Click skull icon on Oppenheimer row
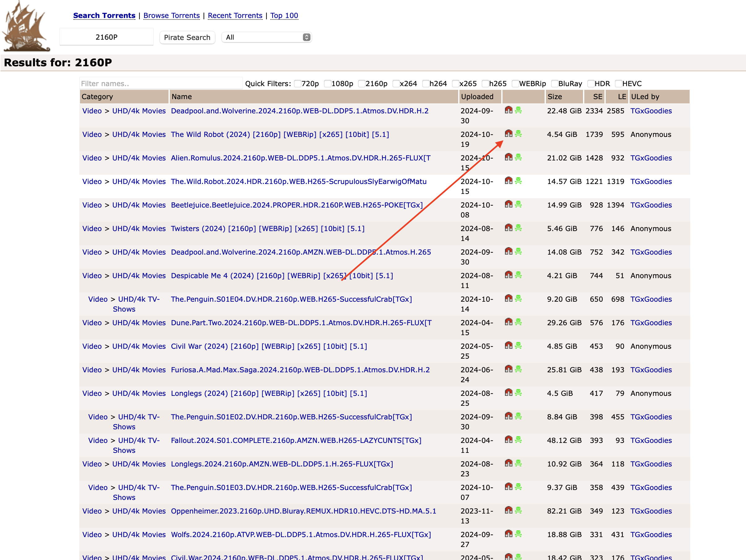 pyautogui.click(x=518, y=510)
